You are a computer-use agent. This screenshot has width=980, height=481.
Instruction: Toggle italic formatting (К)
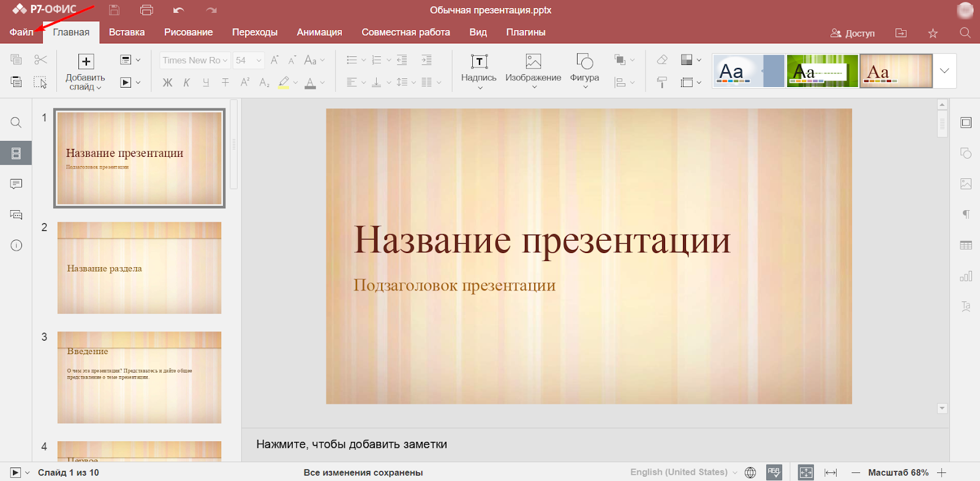(187, 82)
